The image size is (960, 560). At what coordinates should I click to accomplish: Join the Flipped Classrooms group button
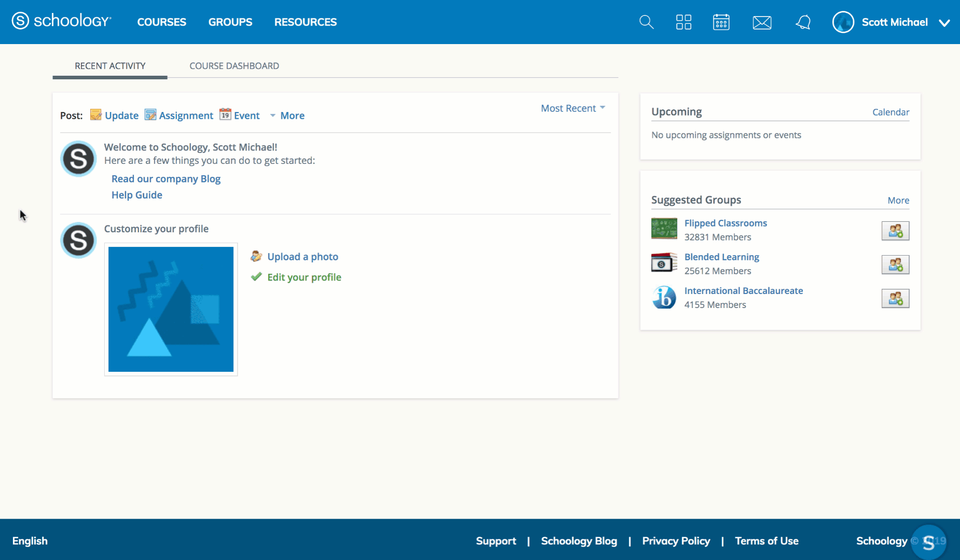point(895,231)
